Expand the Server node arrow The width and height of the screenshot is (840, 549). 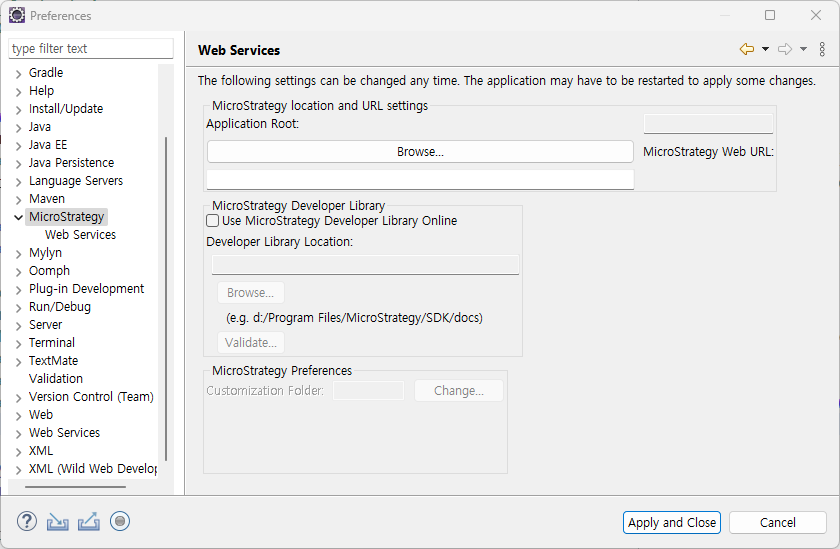point(19,326)
